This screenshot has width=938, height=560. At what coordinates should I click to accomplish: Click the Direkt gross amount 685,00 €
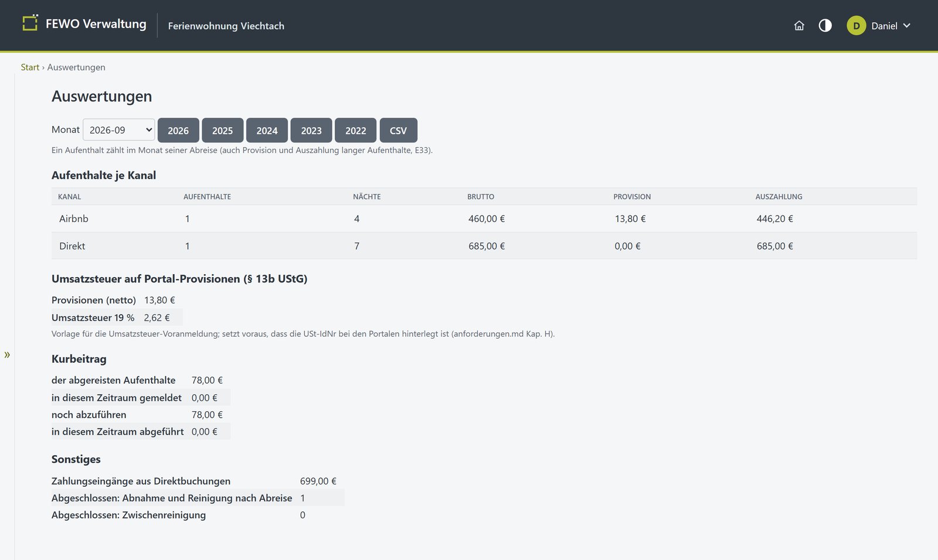tap(487, 246)
